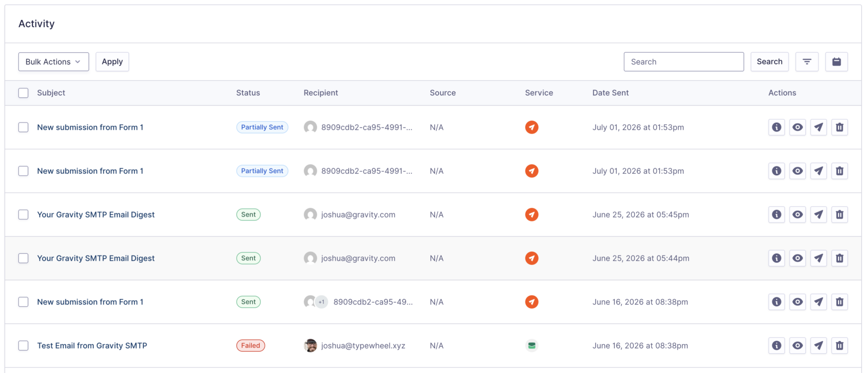Image resolution: width=868 pixels, height=373 pixels.
Task: Tick the select-all checkbox in header
Action: coord(23,93)
